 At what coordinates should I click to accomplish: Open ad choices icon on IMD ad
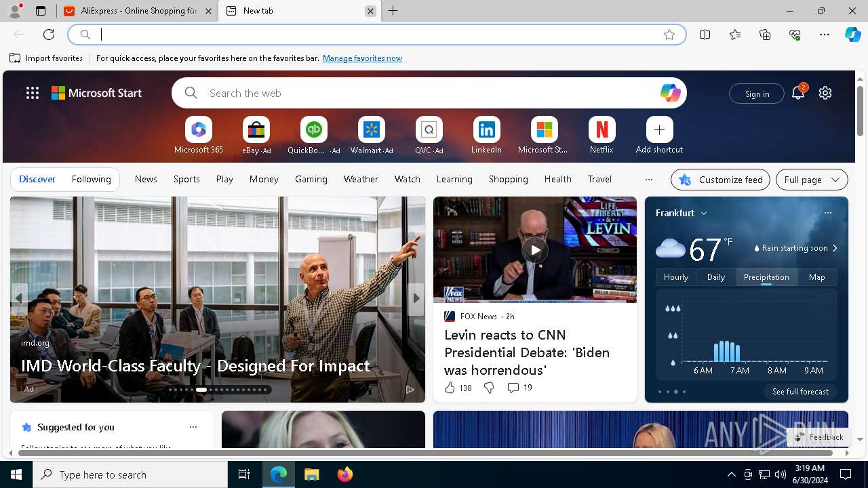410,389
